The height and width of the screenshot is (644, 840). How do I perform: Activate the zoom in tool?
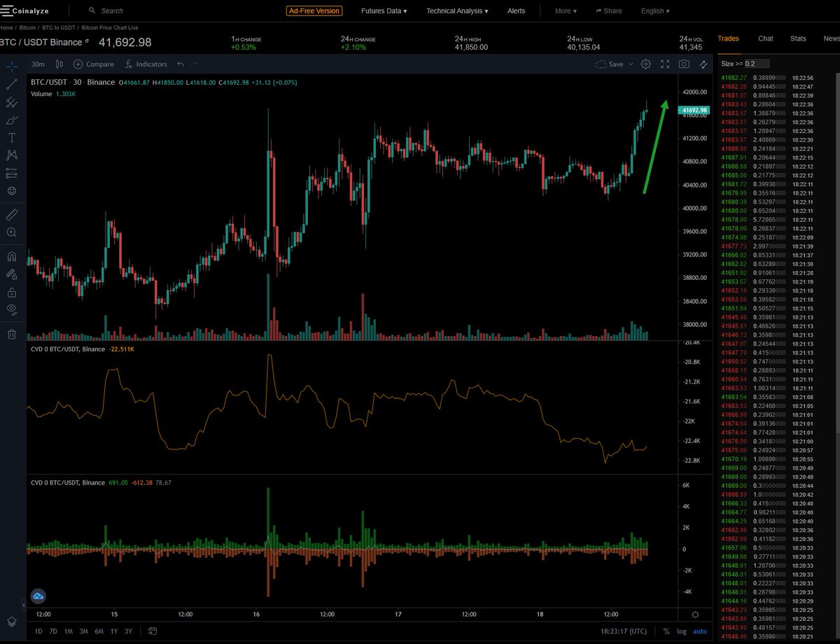12,232
